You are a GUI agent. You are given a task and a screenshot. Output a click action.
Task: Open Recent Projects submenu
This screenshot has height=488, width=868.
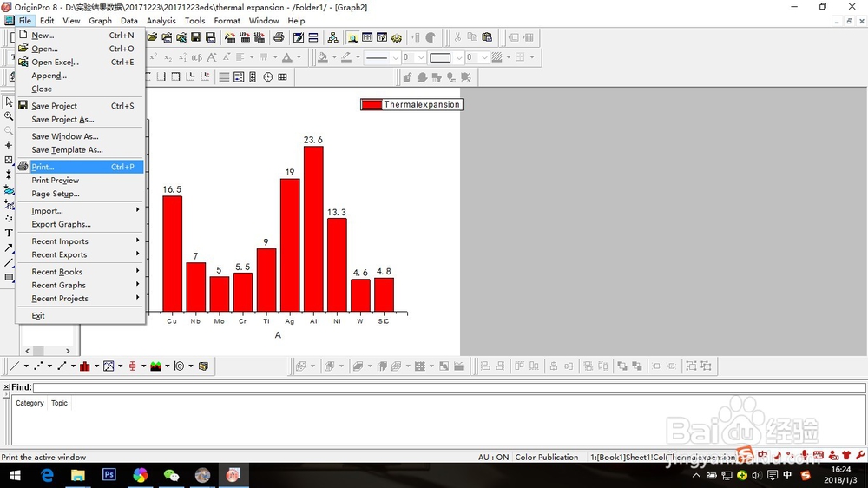80,299
